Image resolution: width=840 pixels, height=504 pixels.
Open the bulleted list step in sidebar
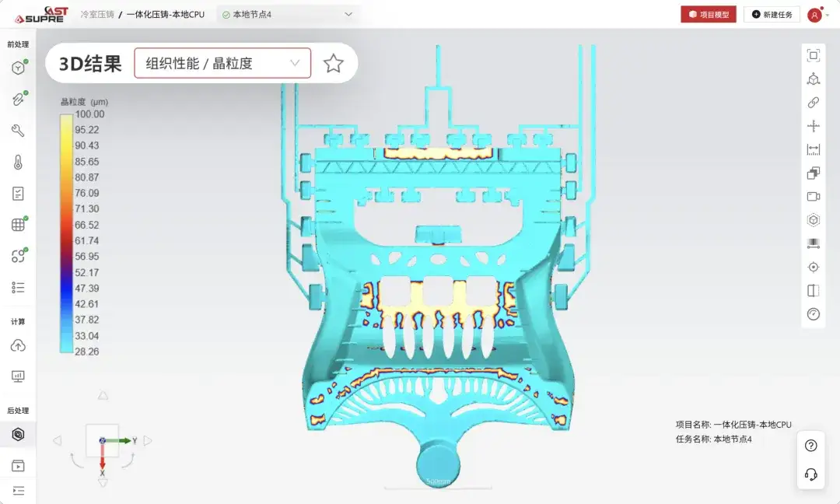(18, 288)
